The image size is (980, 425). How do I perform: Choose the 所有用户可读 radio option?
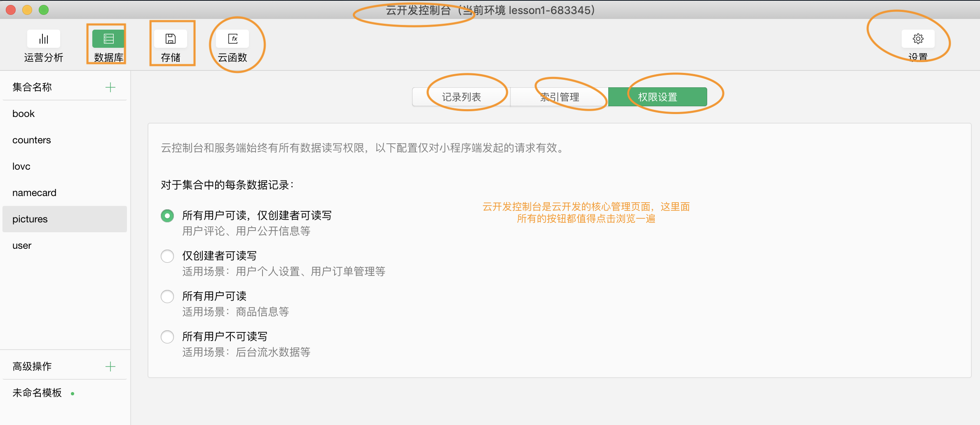pos(167,297)
